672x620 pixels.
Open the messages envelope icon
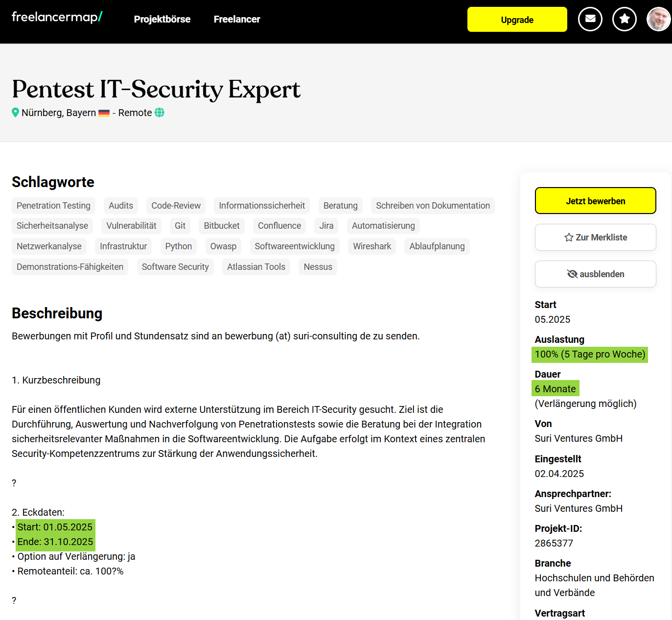click(x=590, y=19)
